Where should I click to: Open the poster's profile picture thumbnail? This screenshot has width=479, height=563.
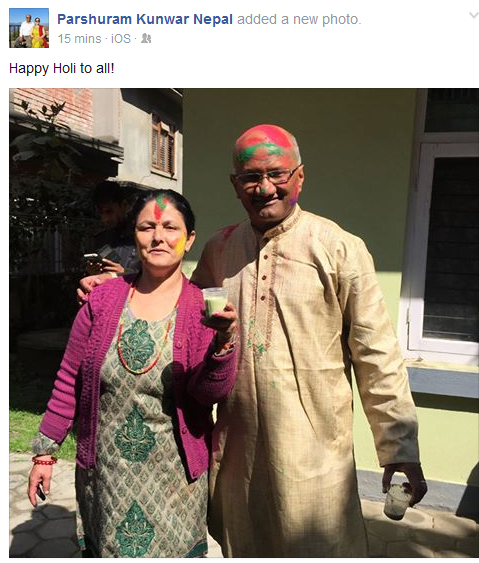[29, 28]
